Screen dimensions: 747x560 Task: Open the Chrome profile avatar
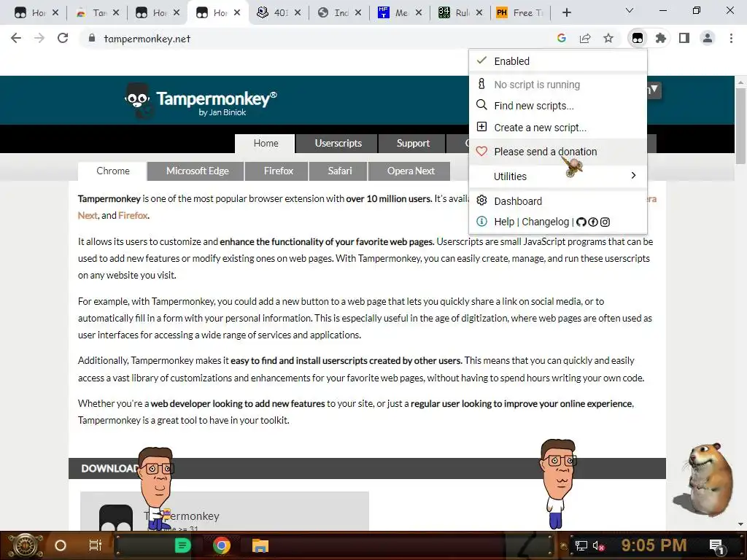coord(708,38)
